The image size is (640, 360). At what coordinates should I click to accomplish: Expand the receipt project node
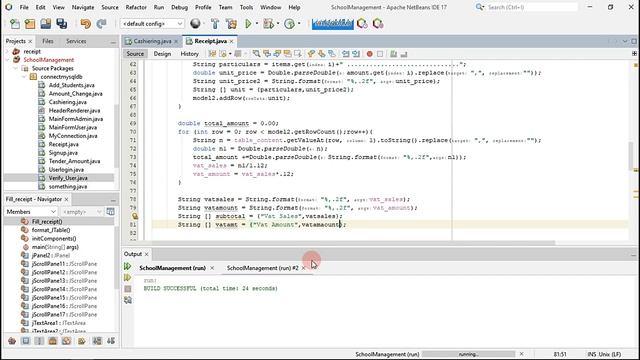(x=7, y=51)
